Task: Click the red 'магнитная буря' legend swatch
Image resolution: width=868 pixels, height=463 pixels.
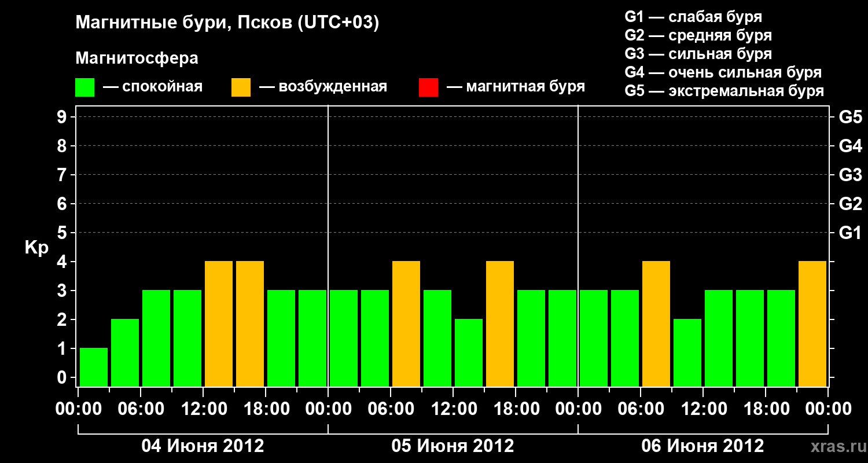Action: coord(428,87)
